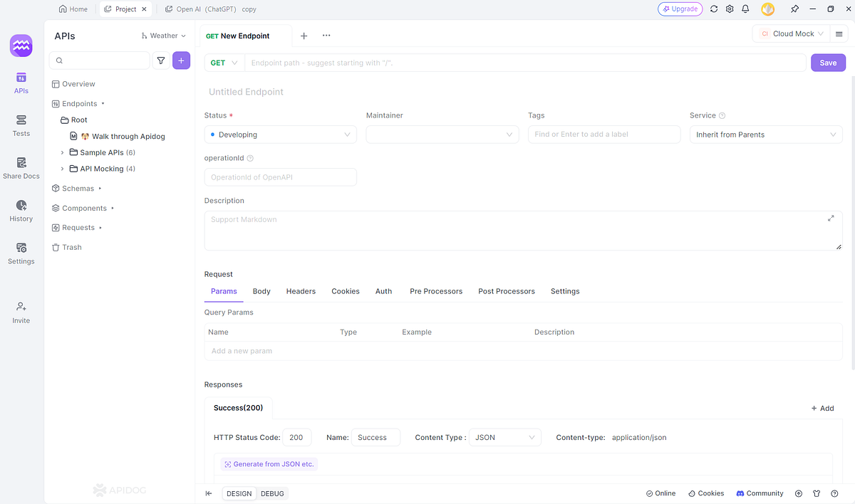Click the operationId input field

point(280,177)
